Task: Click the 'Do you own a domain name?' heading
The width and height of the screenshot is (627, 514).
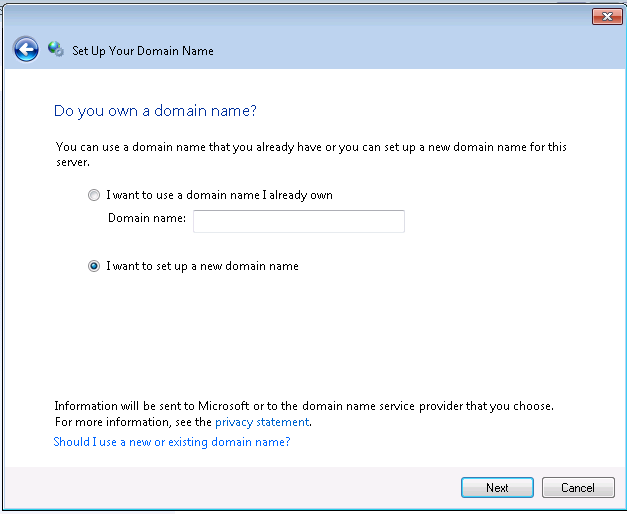Action: pos(161,110)
